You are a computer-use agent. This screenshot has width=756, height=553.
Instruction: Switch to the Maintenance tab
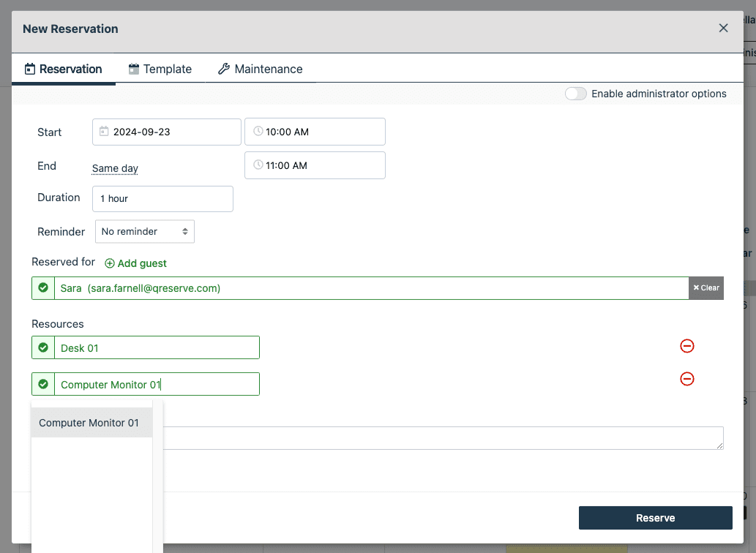coord(261,69)
